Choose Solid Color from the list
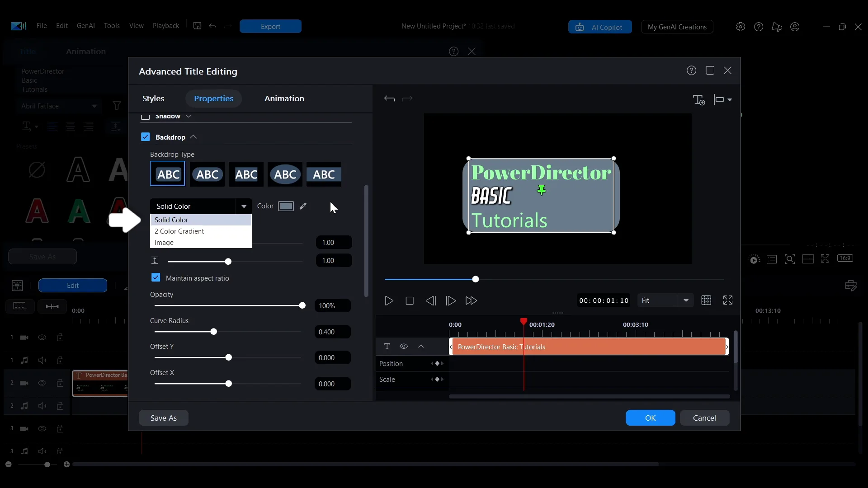Screen dimensions: 868x488 (201, 220)
